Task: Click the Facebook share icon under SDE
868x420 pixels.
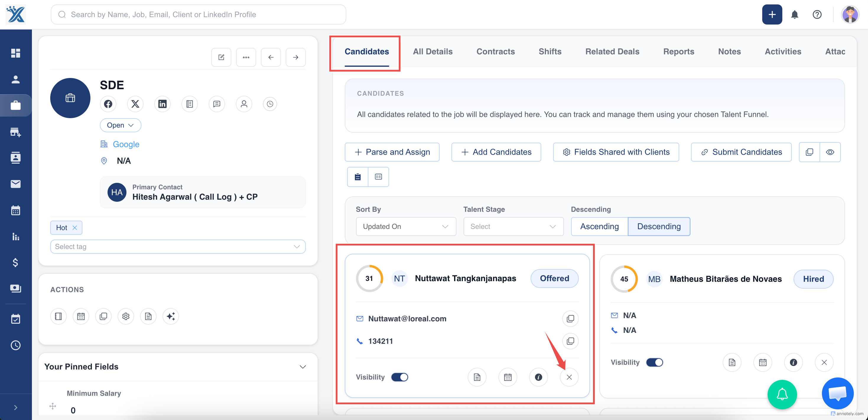Action: coord(108,104)
